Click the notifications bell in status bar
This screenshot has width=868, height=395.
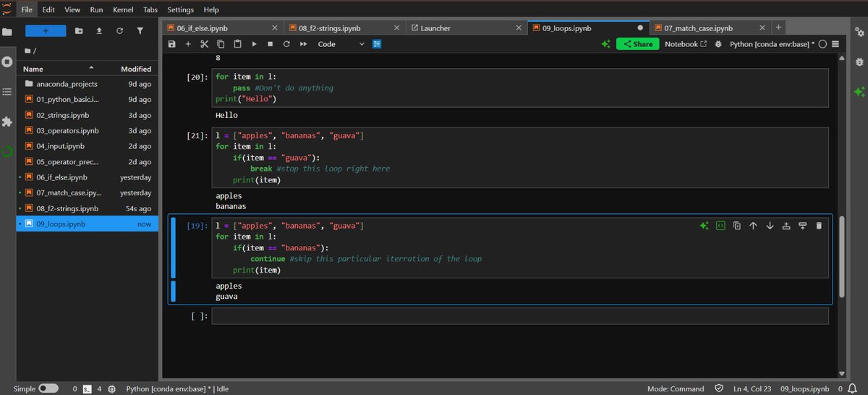pos(852,388)
